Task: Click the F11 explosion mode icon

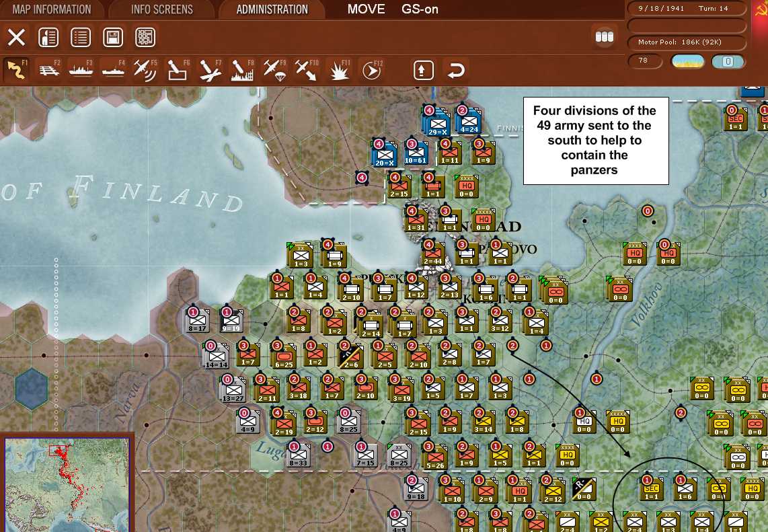Action: click(x=339, y=70)
